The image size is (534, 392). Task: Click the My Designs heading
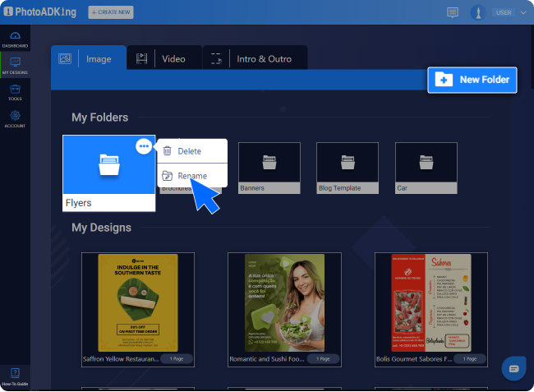pos(101,228)
